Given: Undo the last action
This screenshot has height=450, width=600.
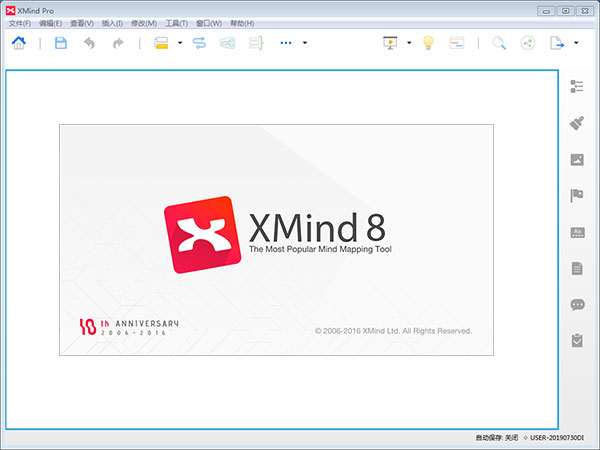Looking at the screenshot, I should (x=89, y=43).
